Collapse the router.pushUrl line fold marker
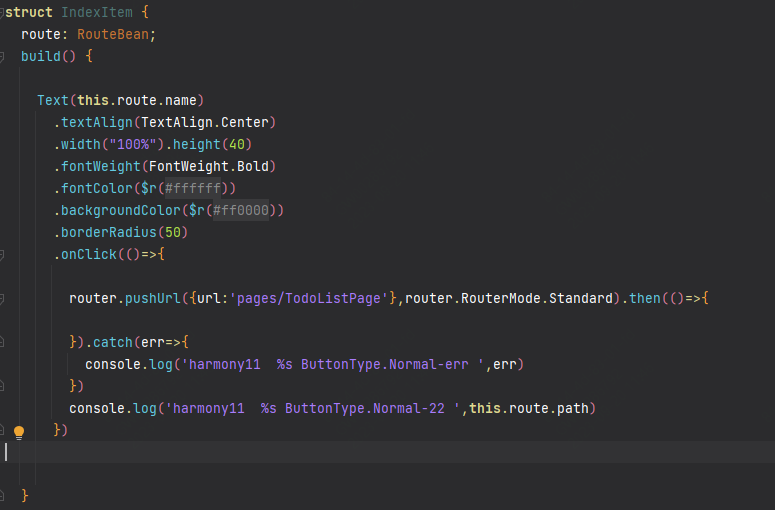This screenshot has height=510, width=775. click(x=1, y=298)
